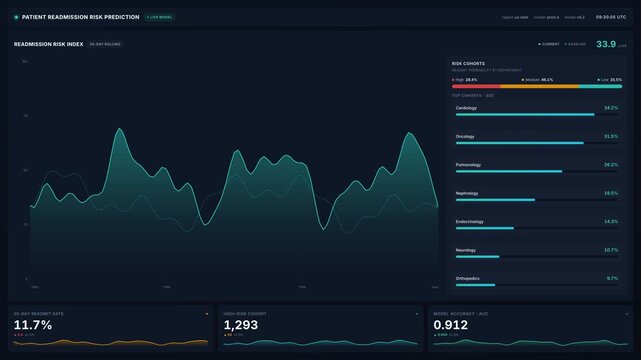Click the 0.912 model accuracy value

450,325
